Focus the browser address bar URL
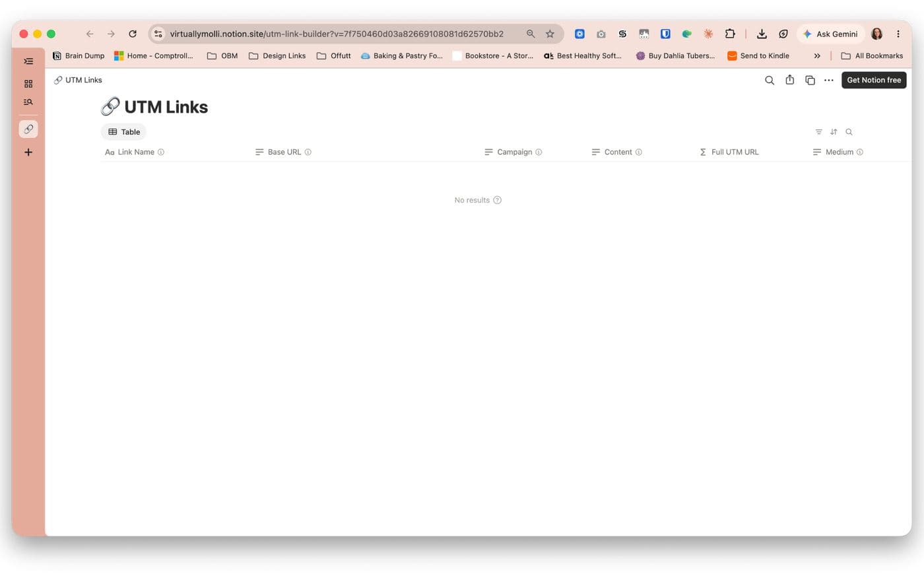The image size is (924, 578). tap(337, 34)
